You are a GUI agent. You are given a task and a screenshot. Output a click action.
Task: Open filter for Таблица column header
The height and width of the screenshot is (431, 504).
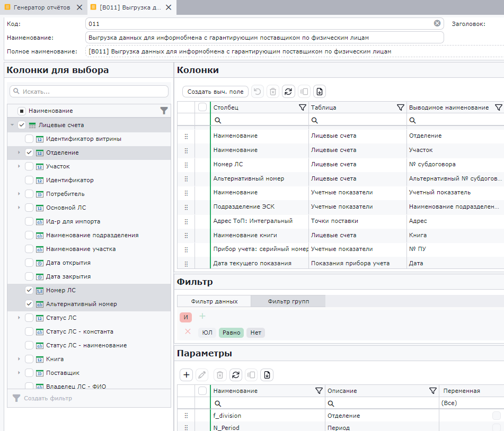[401, 107]
